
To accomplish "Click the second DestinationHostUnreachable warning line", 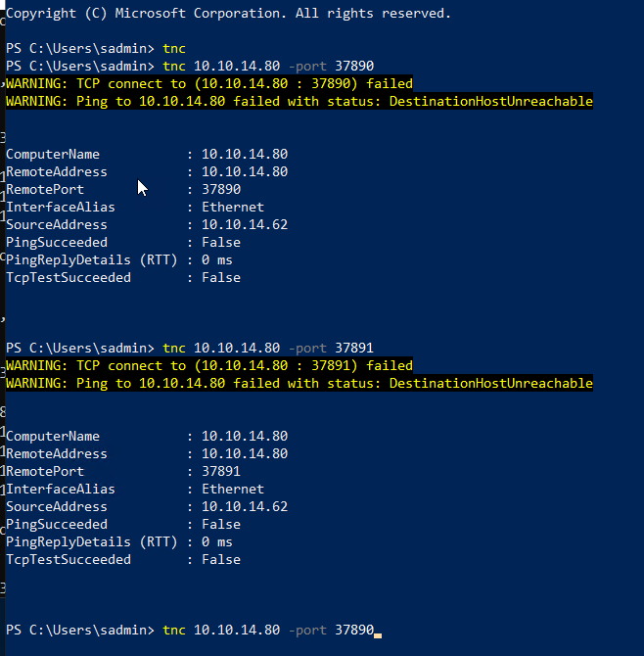I will click(299, 383).
